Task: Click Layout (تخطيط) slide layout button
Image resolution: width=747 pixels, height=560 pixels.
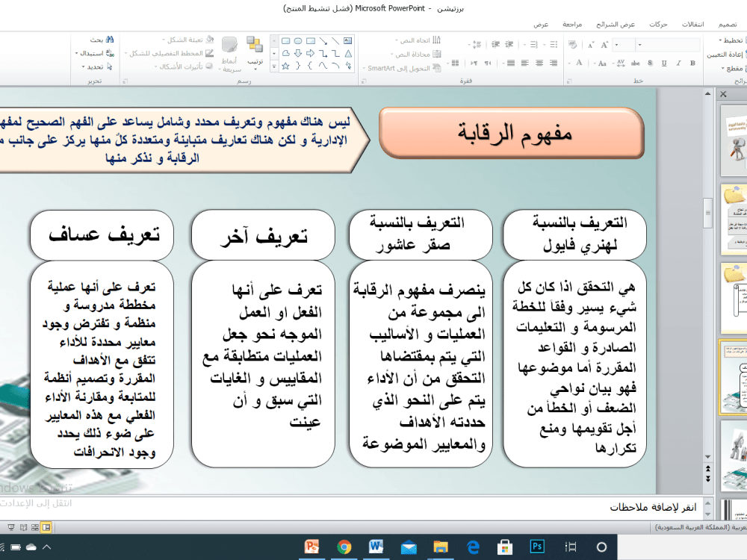Action: [732, 40]
